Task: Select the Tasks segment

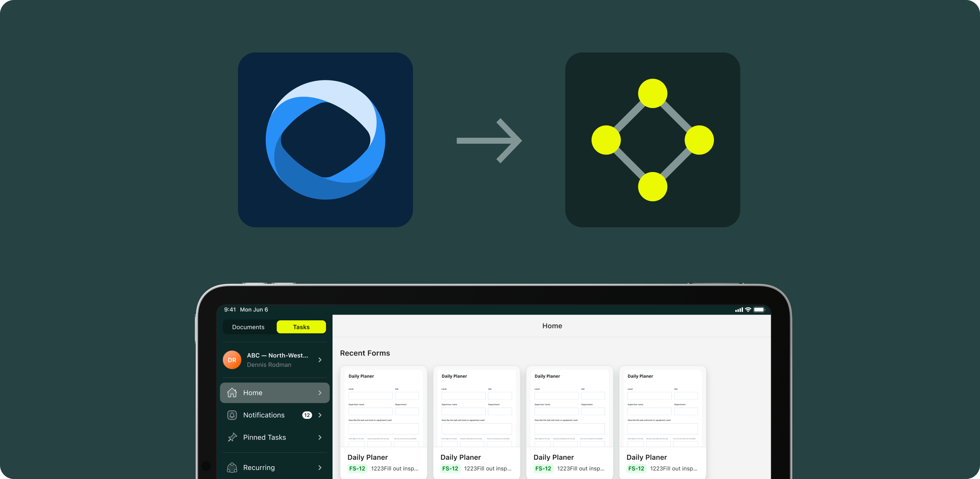Action: click(x=301, y=327)
